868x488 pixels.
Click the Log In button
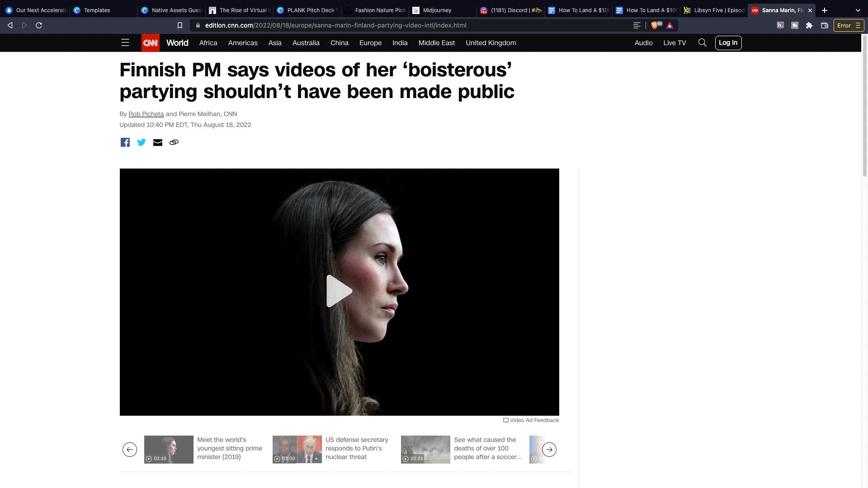tap(728, 43)
